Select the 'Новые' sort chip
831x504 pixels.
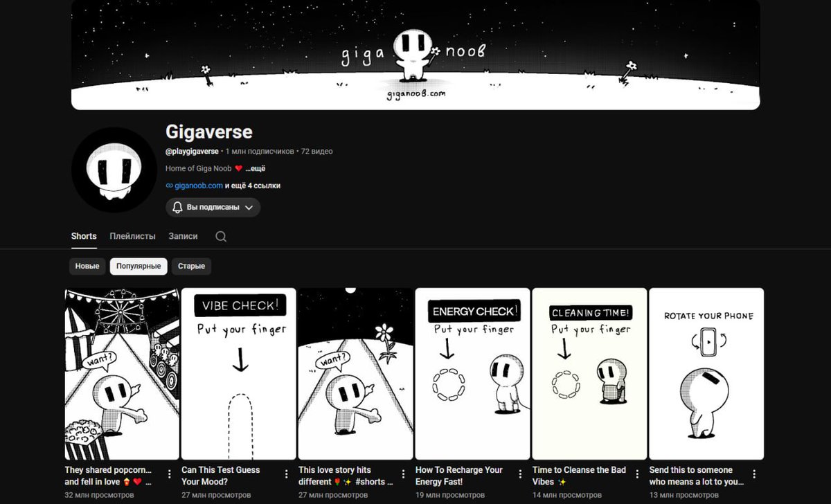87,266
